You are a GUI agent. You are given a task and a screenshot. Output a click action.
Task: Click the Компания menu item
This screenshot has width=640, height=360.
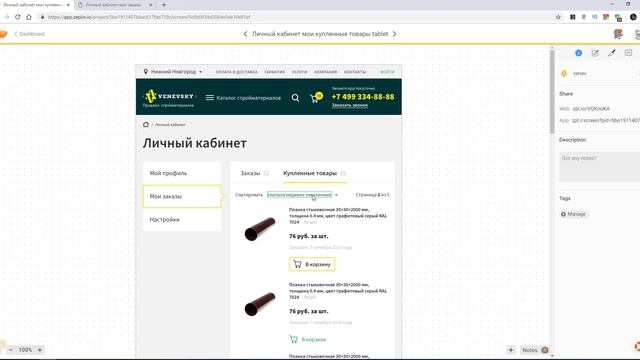325,72
